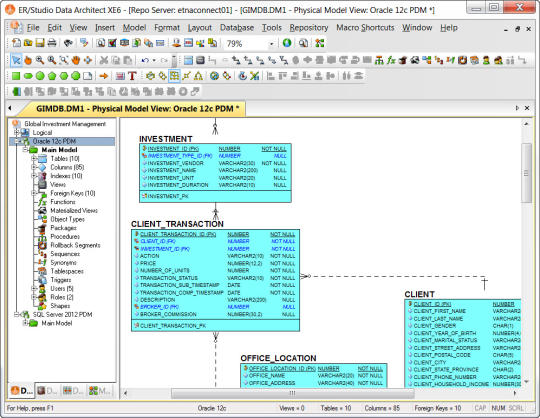Open the Database menu
This screenshot has height=418, width=540.
pos(237,28)
